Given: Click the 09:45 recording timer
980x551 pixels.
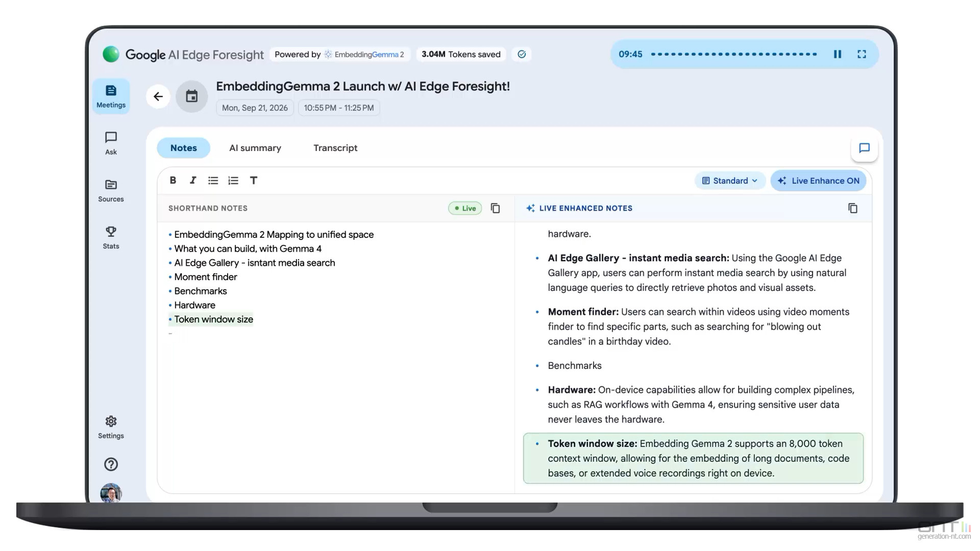Looking at the screenshot, I should 630,54.
